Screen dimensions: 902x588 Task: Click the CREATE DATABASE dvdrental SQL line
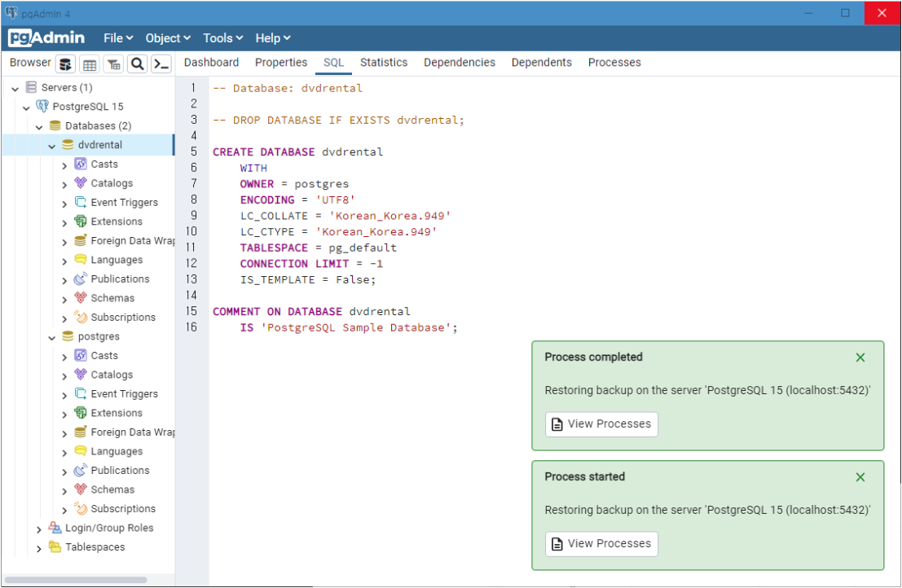(x=298, y=151)
